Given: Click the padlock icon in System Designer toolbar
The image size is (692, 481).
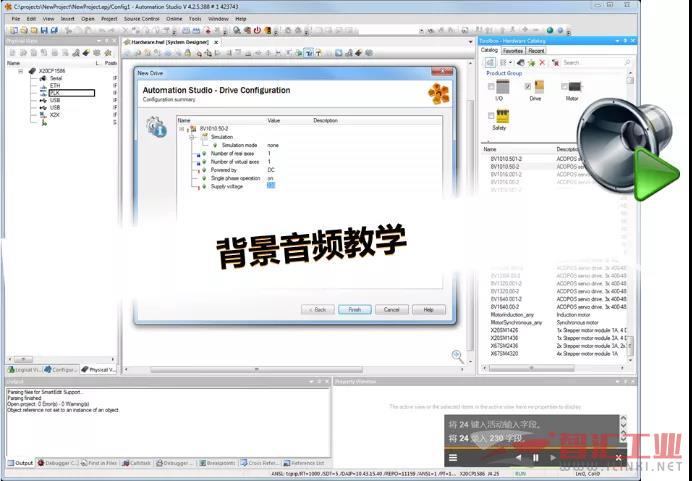Looking at the screenshot, I should click(188, 53).
